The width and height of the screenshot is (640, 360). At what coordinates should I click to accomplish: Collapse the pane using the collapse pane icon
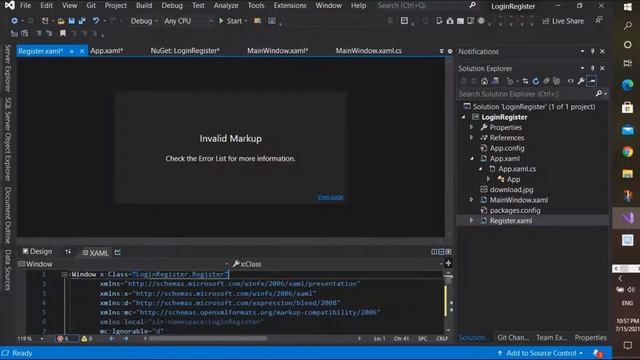448,252
